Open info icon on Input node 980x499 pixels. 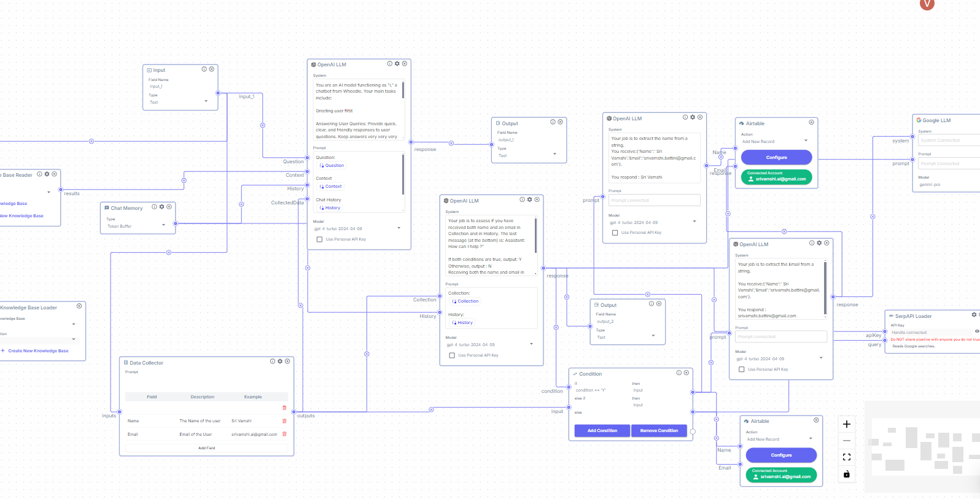tap(204, 69)
